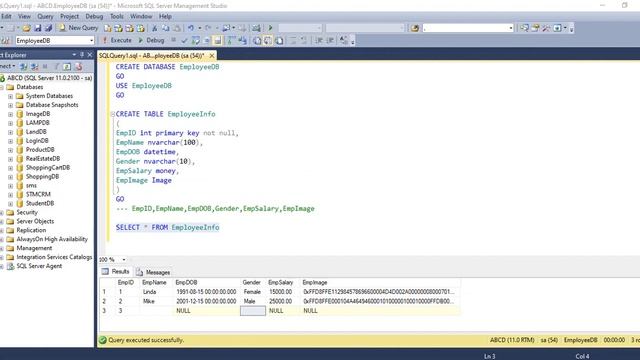Open the find combo box dropdown arrow
The width and height of the screenshot is (640, 360).
point(511,28)
